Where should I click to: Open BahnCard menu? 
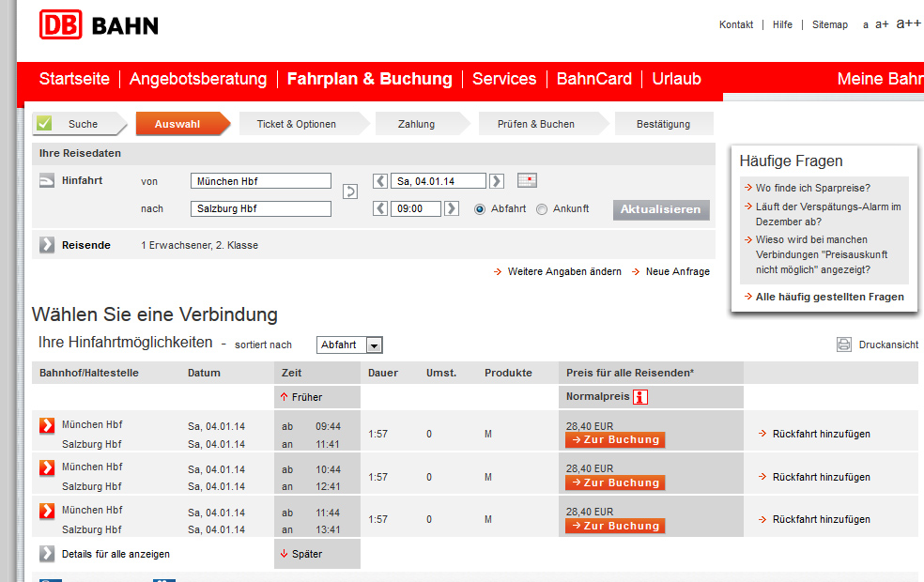point(594,79)
